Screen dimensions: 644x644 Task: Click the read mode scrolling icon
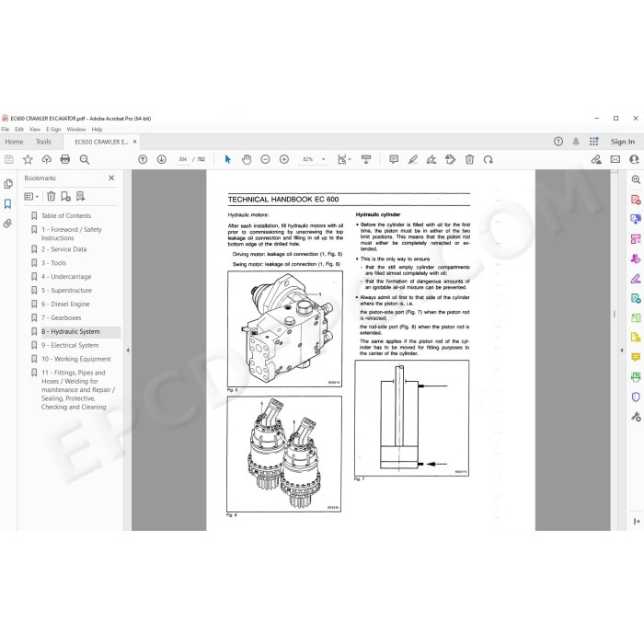tap(366, 159)
